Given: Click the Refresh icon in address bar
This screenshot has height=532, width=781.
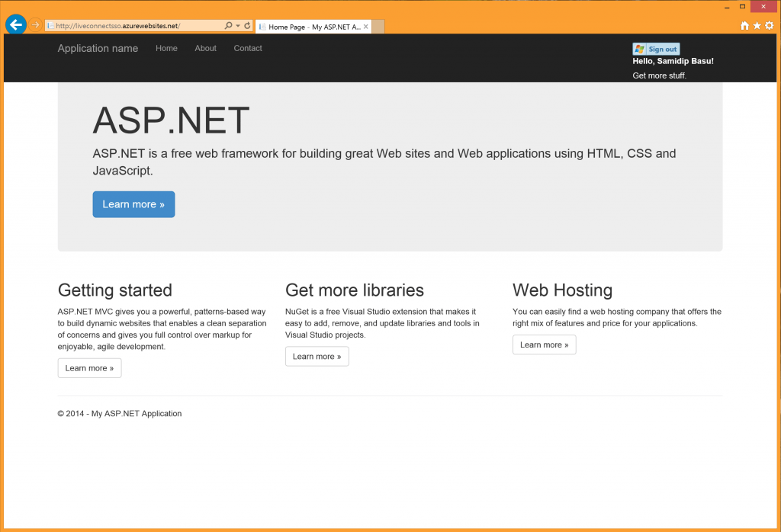Looking at the screenshot, I should click(247, 25).
